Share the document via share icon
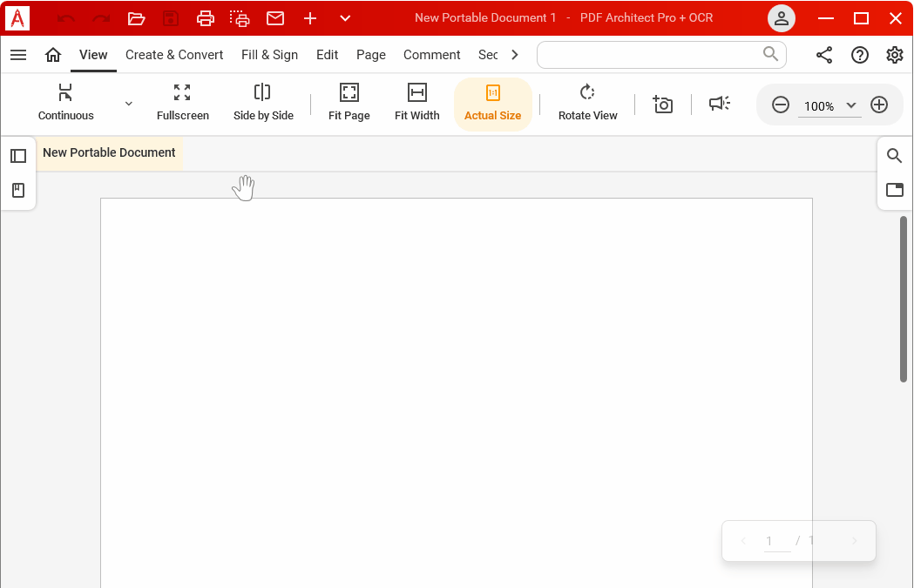Screen dimensions: 914x588 (x=823, y=55)
